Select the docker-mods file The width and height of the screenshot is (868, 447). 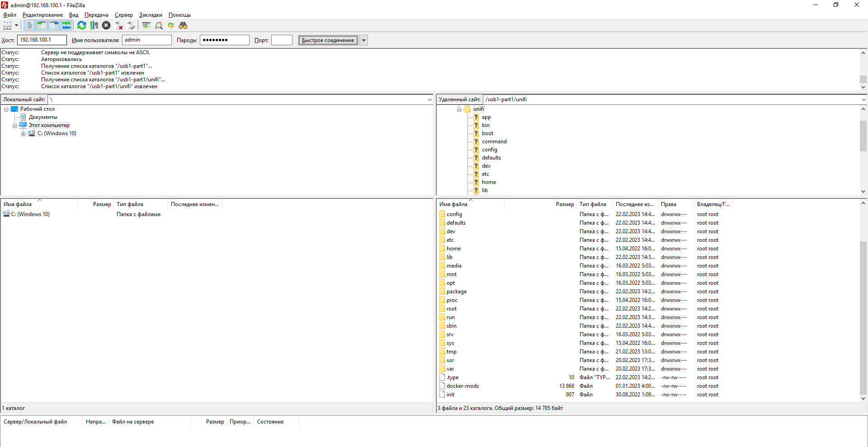462,386
